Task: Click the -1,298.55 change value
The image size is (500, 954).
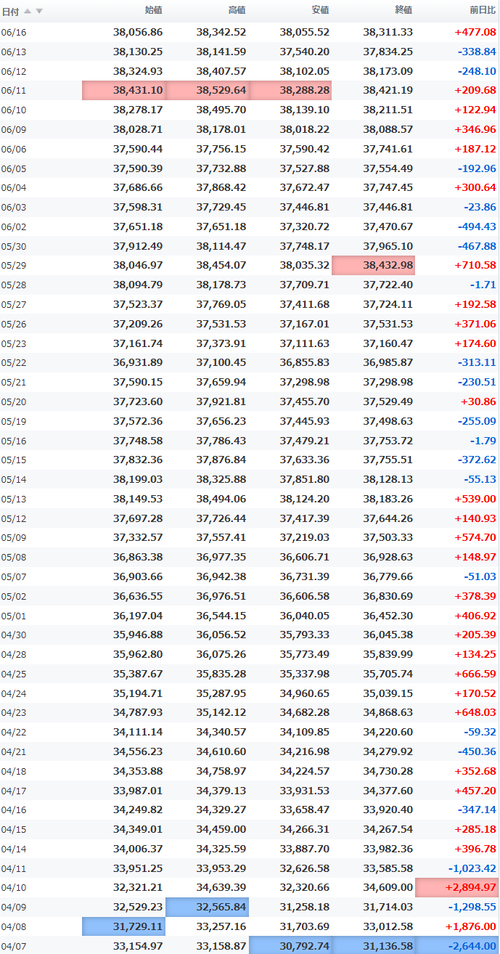Action: pos(472,907)
